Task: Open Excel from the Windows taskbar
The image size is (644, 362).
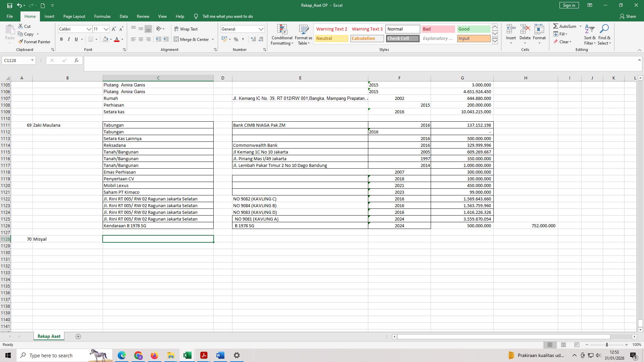Action: (x=187, y=355)
